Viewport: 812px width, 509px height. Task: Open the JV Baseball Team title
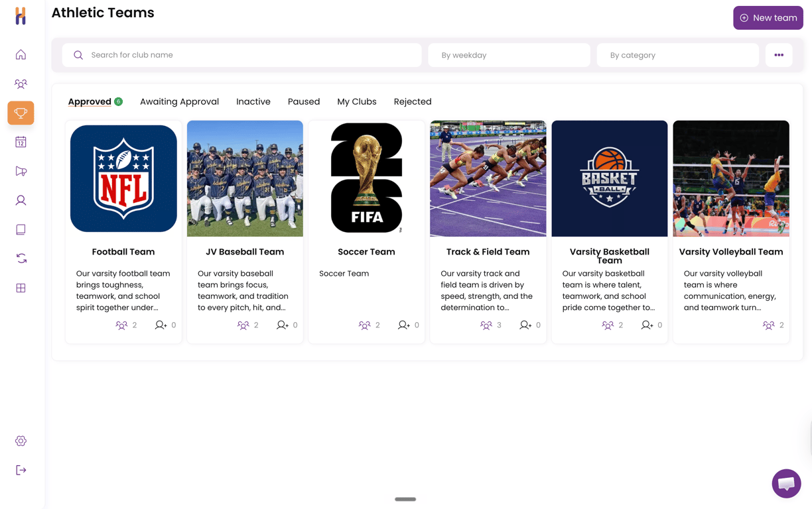(x=245, y=252)
